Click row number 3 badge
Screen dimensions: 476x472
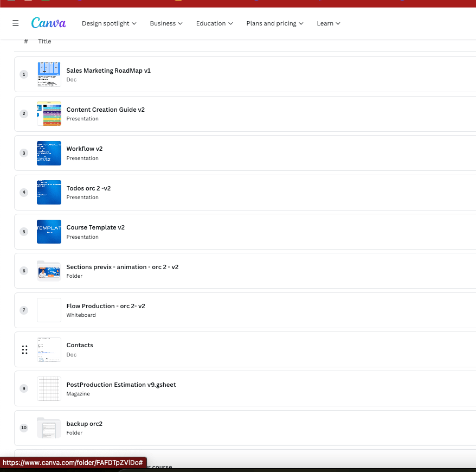coord(24,153)
